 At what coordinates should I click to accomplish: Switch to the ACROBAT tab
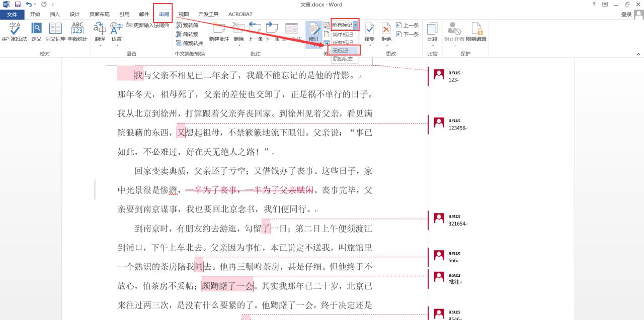[240, 14]
